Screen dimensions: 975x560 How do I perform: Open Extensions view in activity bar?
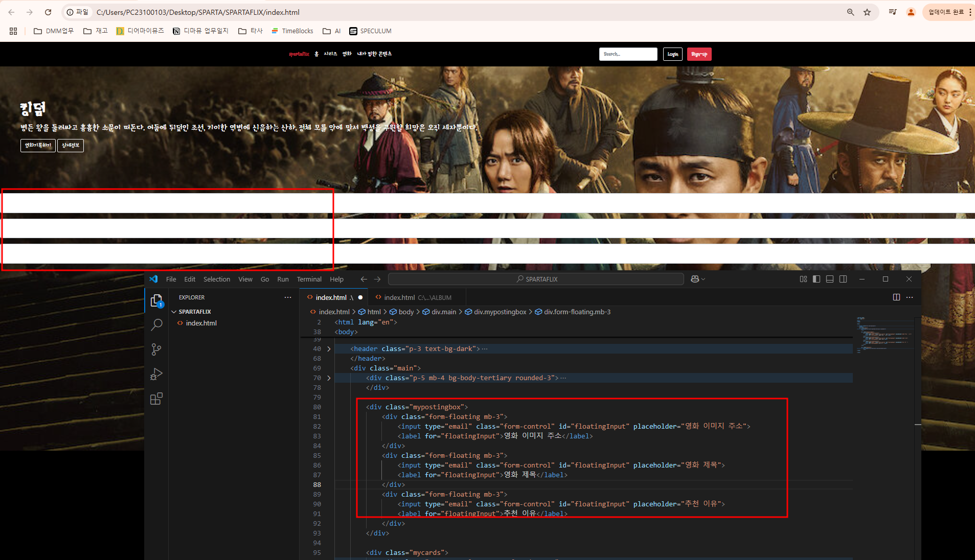[156, 399]
